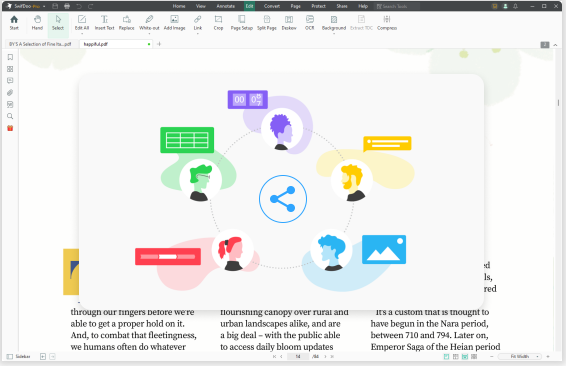This screenshot has width=566, height=366.
Task: Expand the White-out dropdown arrow
Action: click(149, 34)
